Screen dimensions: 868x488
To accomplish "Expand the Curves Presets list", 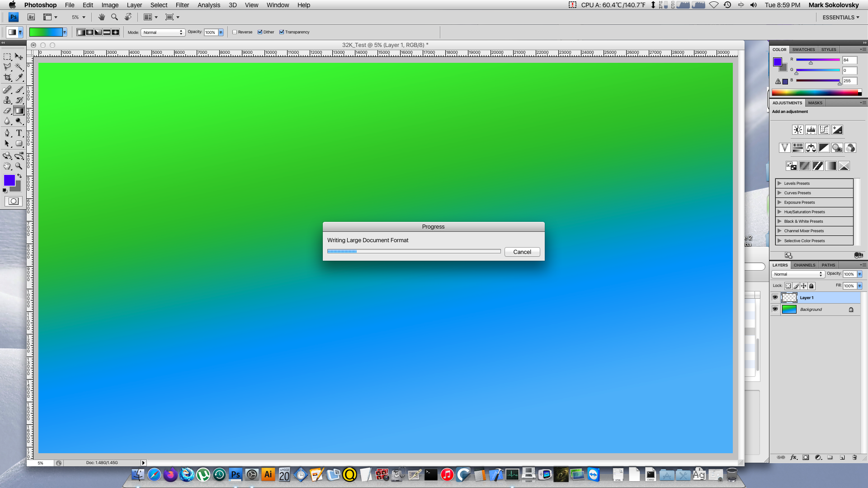I will pyautogui.click(x=779, y=193).
